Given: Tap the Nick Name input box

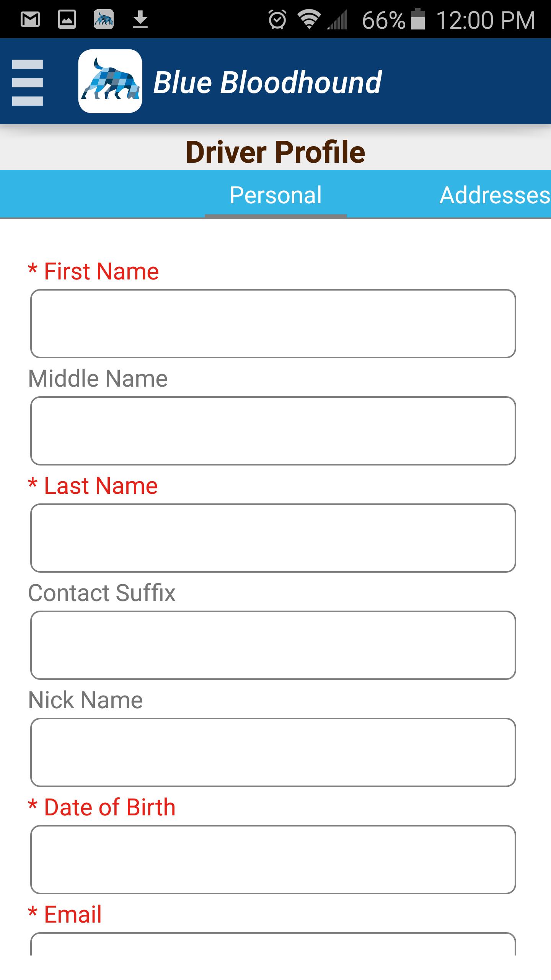Looking at the screenshot, I should (273, 753).
